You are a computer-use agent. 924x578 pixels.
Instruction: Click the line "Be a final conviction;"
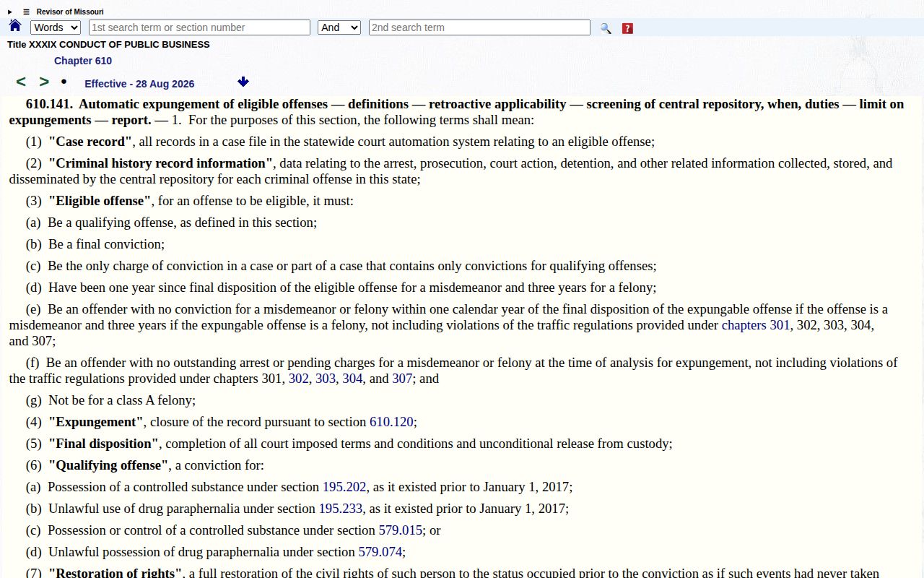coord(106,244)
